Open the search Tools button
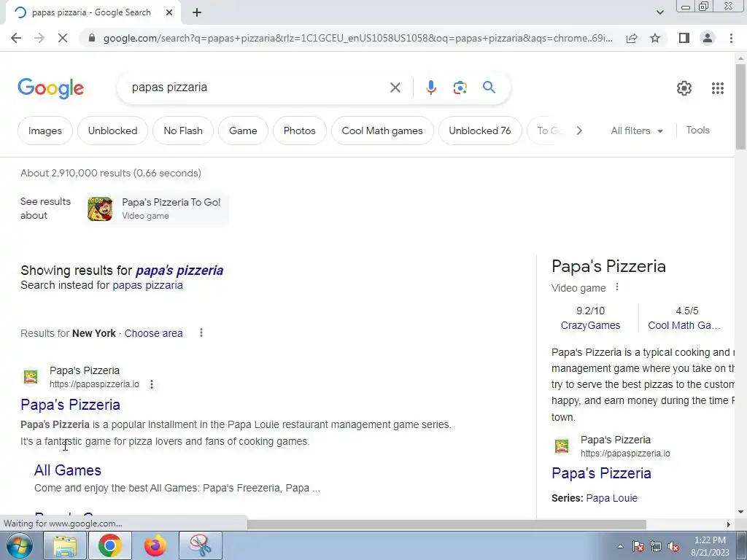Viewport: 747px width, 560px height. coord(697,130)
